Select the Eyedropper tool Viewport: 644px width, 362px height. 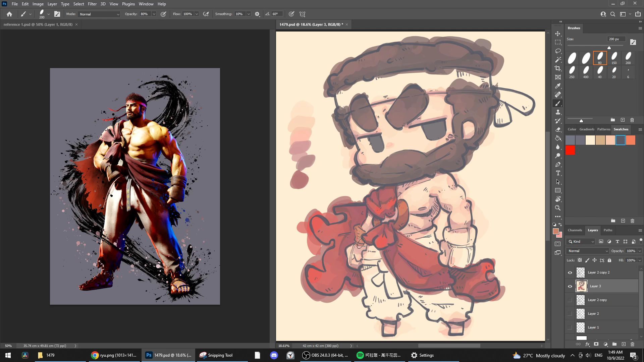click(558, 86)
